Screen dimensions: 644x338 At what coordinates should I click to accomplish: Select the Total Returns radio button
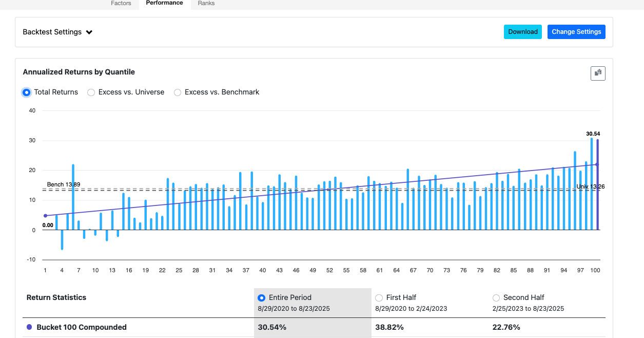coord(27,92)
